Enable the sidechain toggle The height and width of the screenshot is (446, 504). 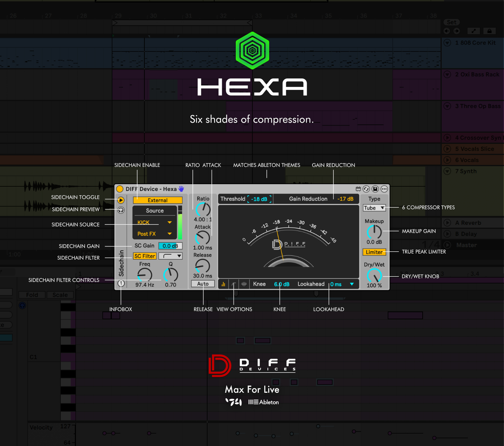pos(121,200)
